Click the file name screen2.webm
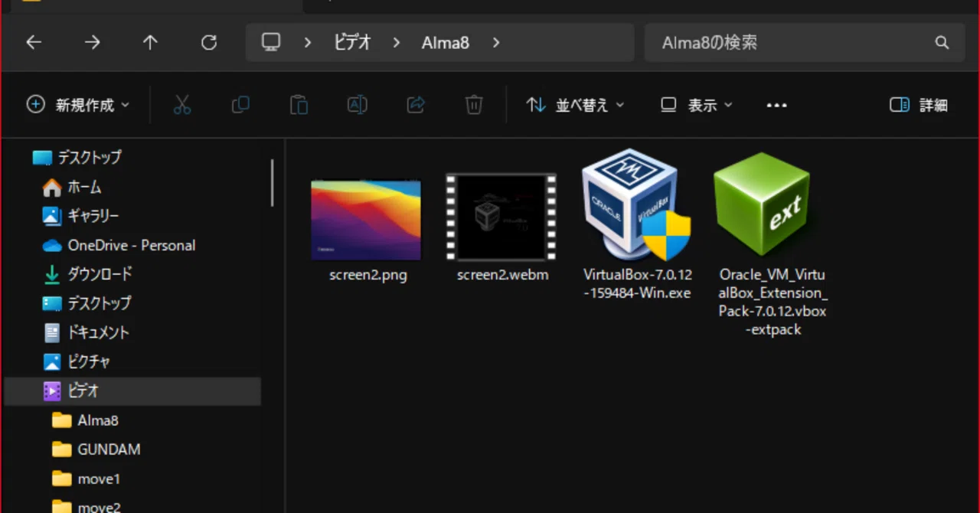 coord(502,275)
